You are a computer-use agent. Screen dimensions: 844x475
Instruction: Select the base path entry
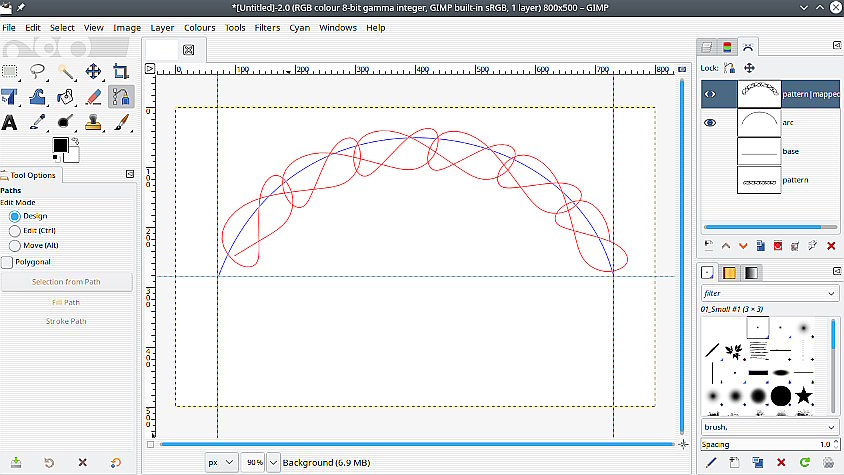(790, 152)
